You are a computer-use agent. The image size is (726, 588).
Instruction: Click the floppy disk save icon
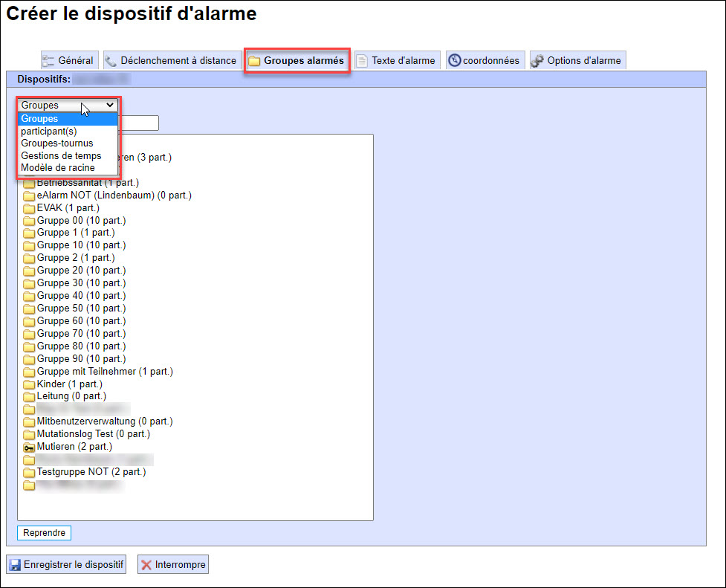[x=15, y=565]
